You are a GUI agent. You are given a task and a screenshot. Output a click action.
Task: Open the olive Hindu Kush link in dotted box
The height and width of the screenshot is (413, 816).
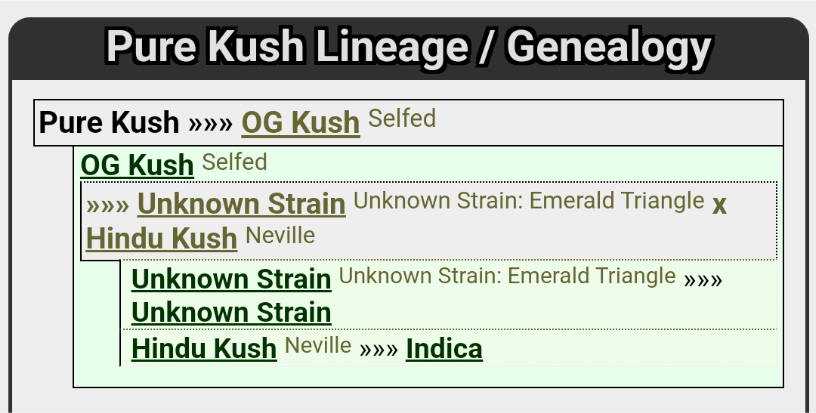coord(162,238)
